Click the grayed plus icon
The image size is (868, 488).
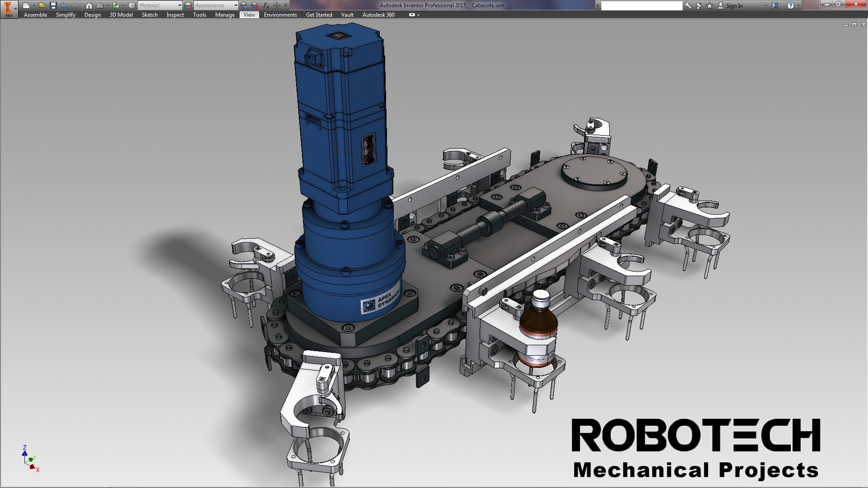pos(277,5)
